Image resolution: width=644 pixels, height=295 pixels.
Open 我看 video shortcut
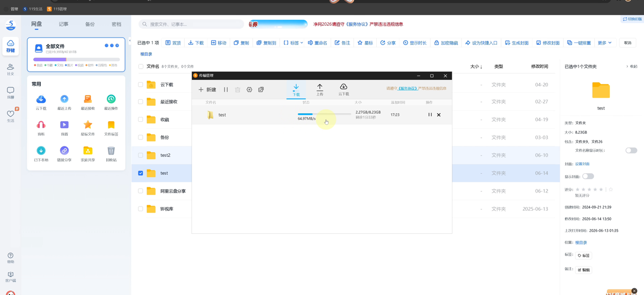[x=64, y=128]
